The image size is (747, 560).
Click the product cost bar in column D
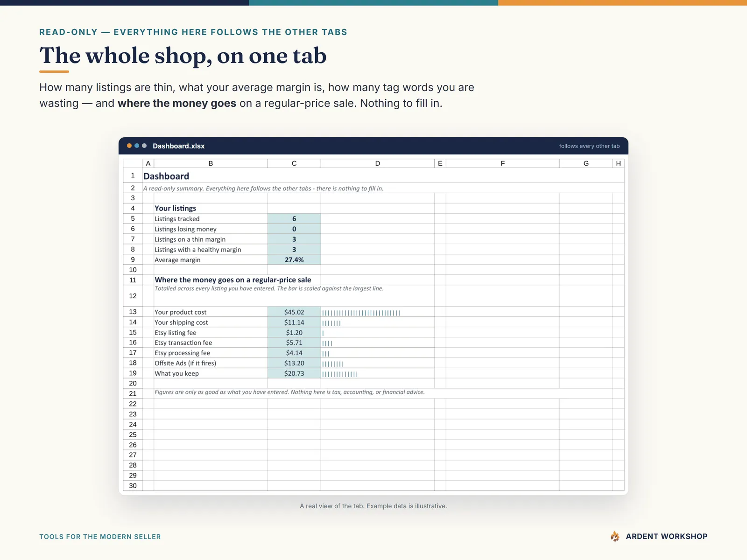pos(361,313)
